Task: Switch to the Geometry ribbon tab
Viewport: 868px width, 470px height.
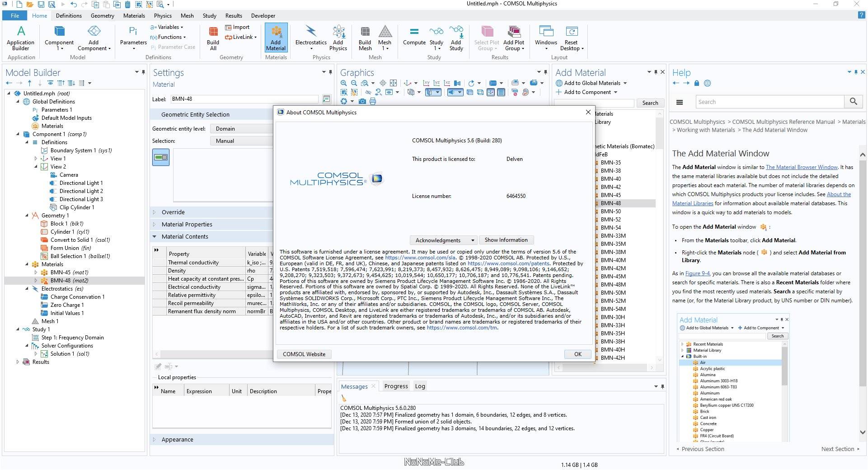Action: point(103,15)
